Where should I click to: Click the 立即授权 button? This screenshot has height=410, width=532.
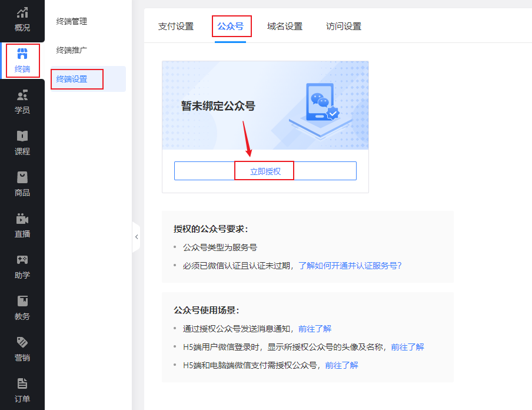265,171
